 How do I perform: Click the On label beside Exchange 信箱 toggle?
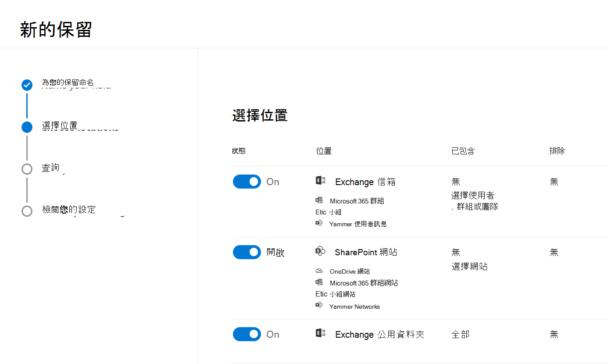click(x=273, y=182)
